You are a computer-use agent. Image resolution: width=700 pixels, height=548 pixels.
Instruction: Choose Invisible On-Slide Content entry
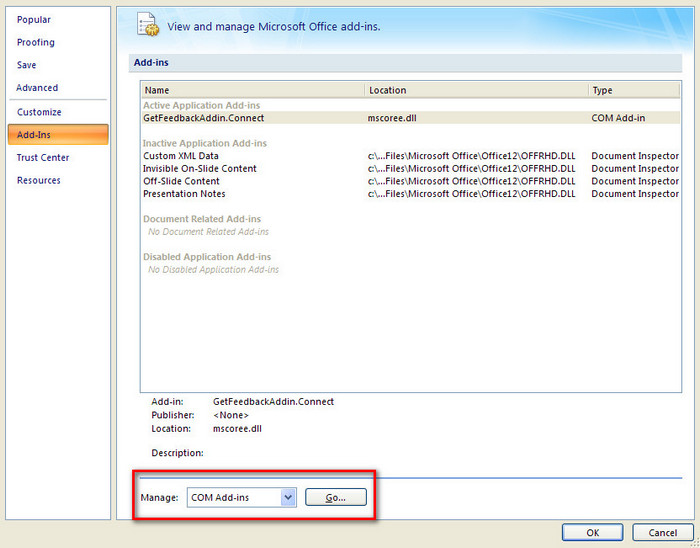(x=200, y=169)
